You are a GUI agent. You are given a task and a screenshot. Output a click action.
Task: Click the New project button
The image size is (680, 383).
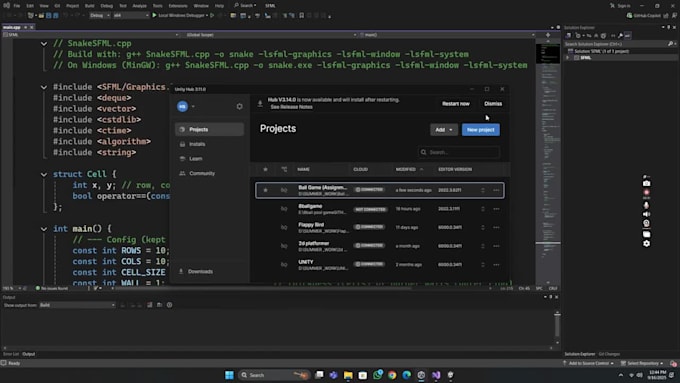[x=481, y=130]
